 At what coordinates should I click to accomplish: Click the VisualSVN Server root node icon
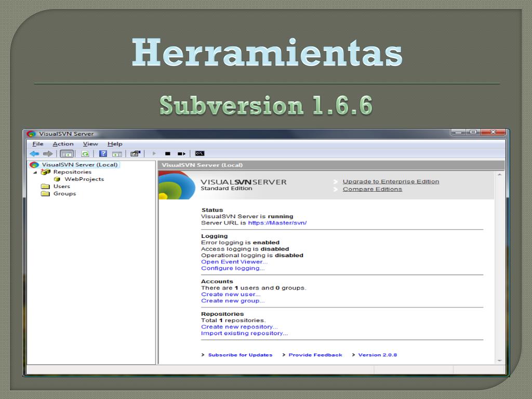click(x=34, y=165)
